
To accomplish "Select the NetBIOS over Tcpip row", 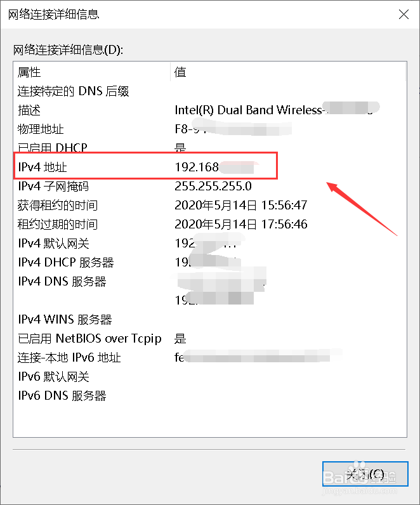I will point(209,339).
